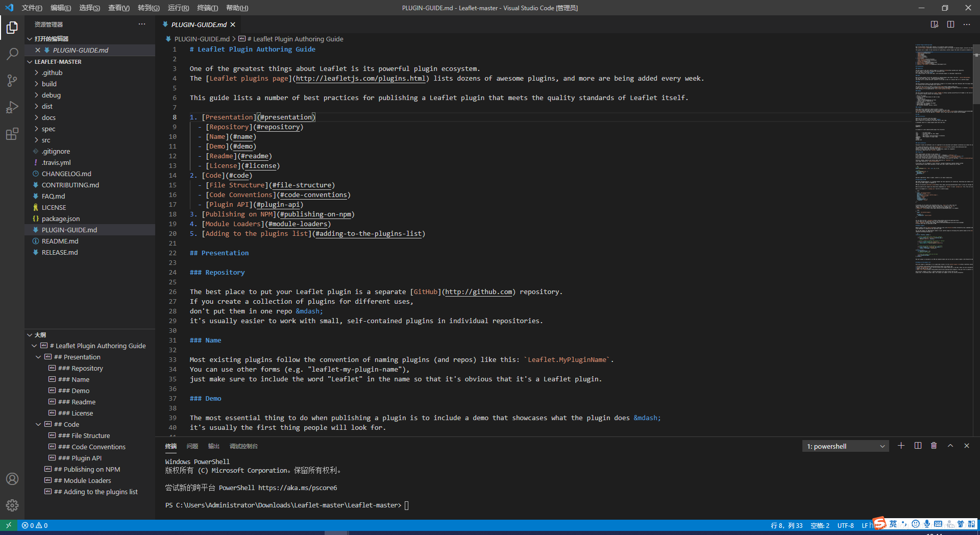
Task: Click the line and column status indicator
Action: (x=787, y=525)
